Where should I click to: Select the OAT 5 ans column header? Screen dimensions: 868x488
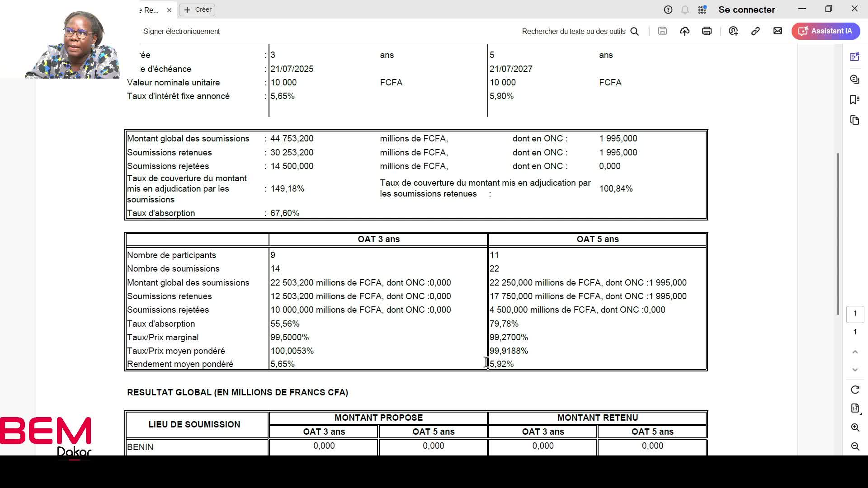[x=598, y=239]
